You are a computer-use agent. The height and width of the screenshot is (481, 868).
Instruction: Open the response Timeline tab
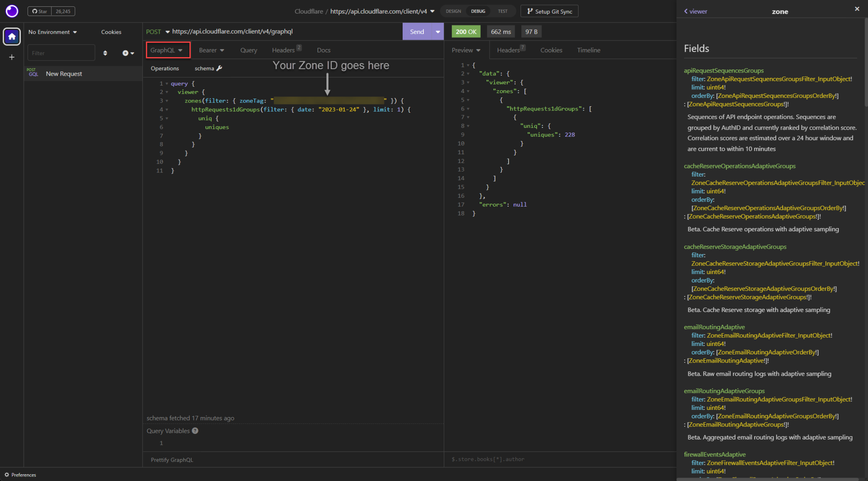click(589, 50)
